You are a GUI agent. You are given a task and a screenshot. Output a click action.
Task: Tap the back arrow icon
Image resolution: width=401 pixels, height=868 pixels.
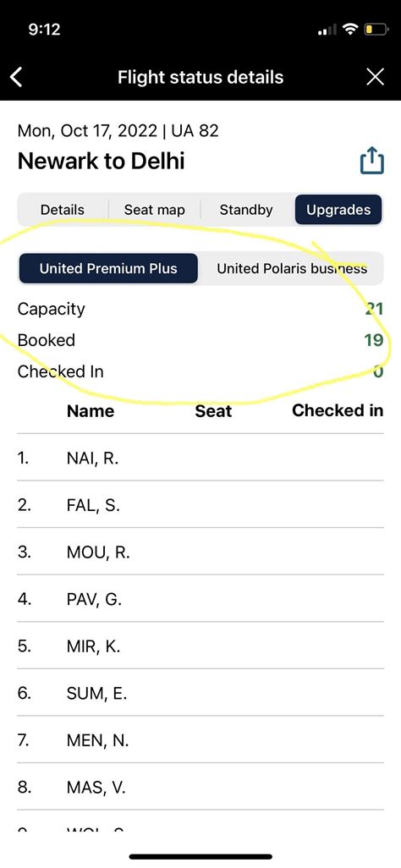click(x=17, y=78)
